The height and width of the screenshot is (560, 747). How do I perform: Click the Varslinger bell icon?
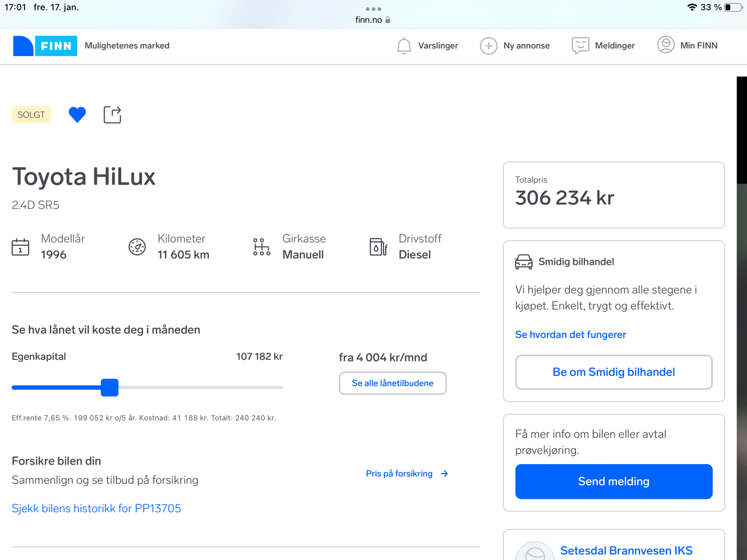tap(404, 46)
